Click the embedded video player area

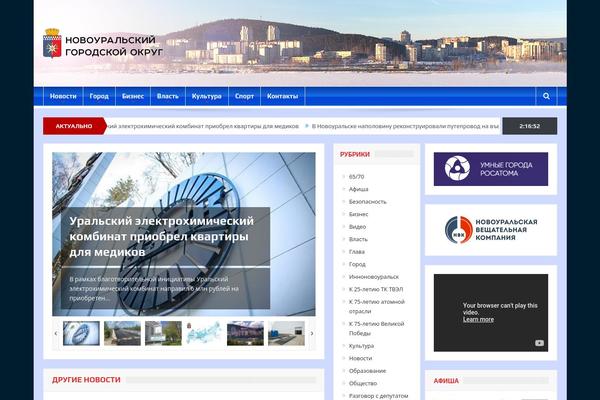[x=491, y=313]
